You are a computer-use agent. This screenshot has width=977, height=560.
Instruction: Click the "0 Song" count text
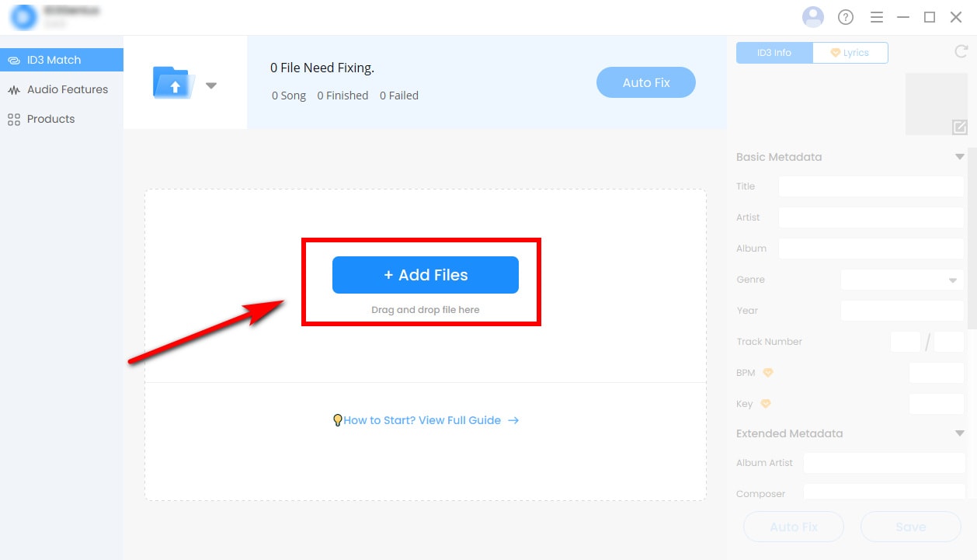tap(289, 96)
